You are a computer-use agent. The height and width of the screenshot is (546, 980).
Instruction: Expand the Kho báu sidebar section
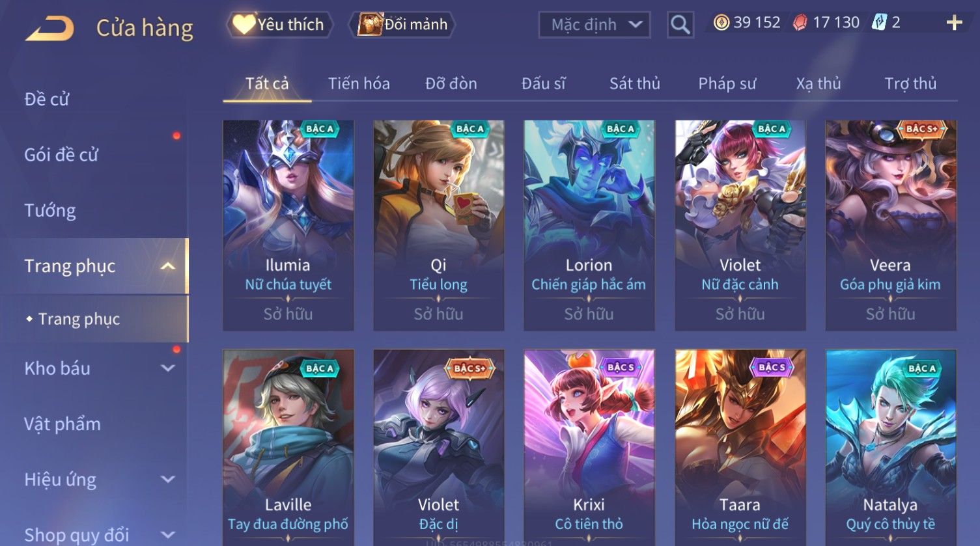coord(167,368)
